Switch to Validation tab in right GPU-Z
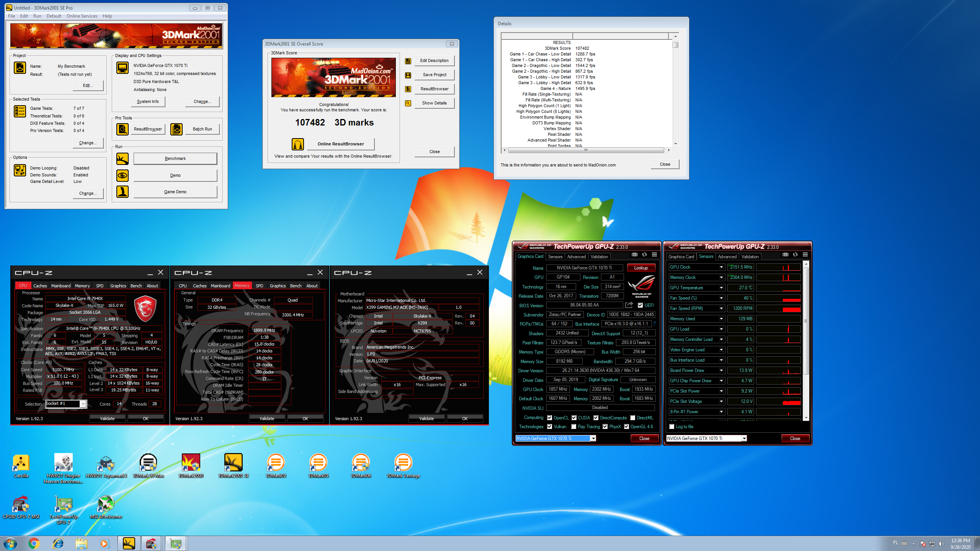Viewport: 980px width, 551px height. pyautogui.click(x=750, y=257)
